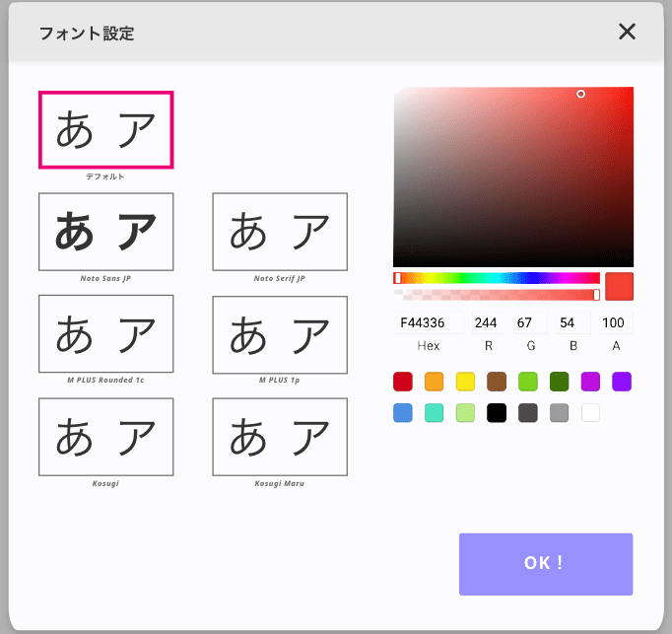Pick the black preset color swatch

(497, 413)
